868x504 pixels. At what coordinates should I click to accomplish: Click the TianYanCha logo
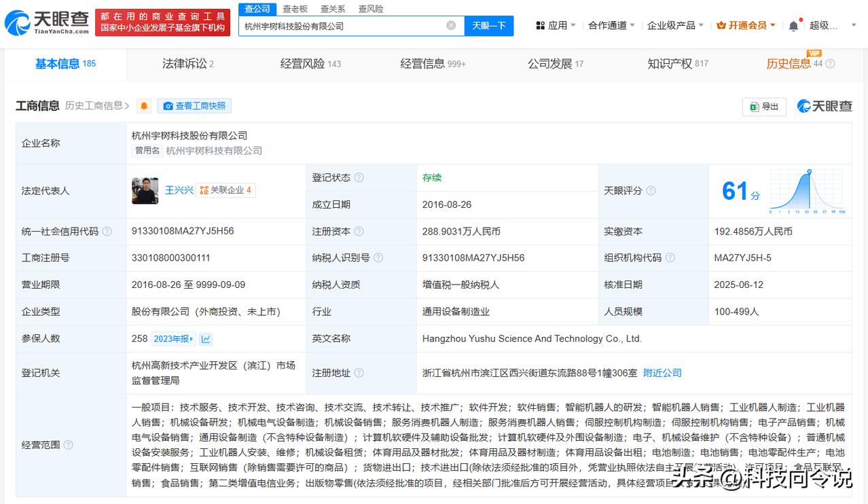(x=46, y=22)
